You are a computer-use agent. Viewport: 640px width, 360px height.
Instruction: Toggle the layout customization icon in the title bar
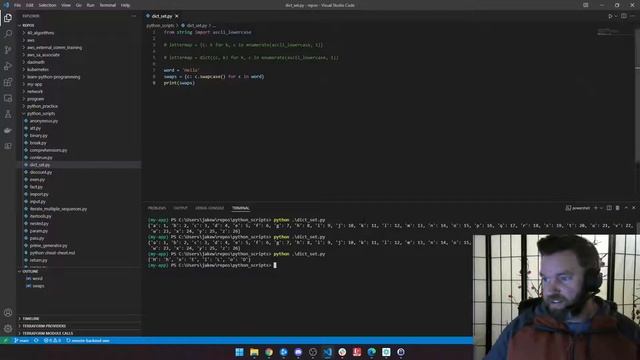[586, 5]
